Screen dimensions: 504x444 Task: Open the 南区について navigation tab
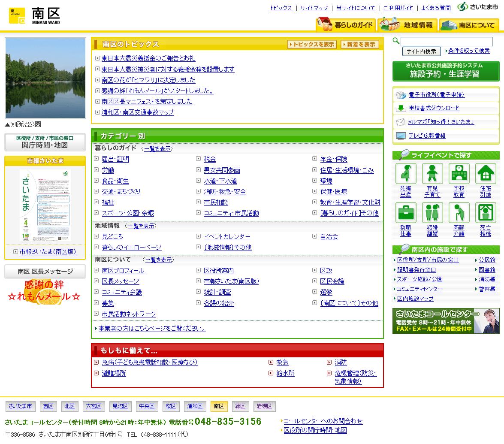point(468,25)
